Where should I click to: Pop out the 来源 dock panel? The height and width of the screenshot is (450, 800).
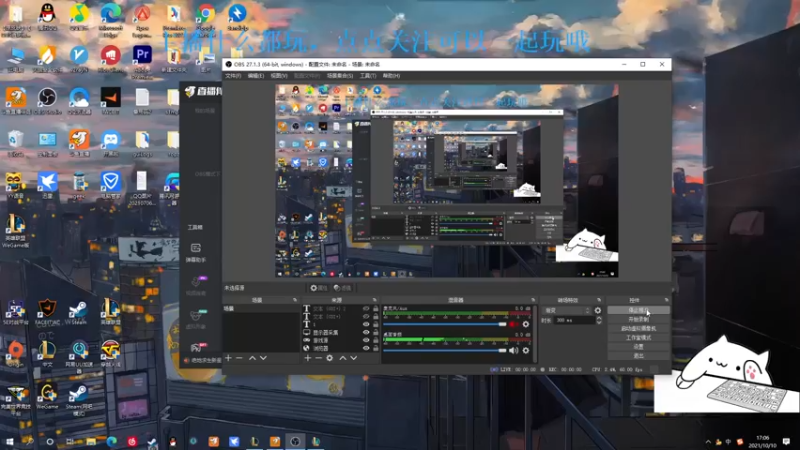tap(375, 300)
